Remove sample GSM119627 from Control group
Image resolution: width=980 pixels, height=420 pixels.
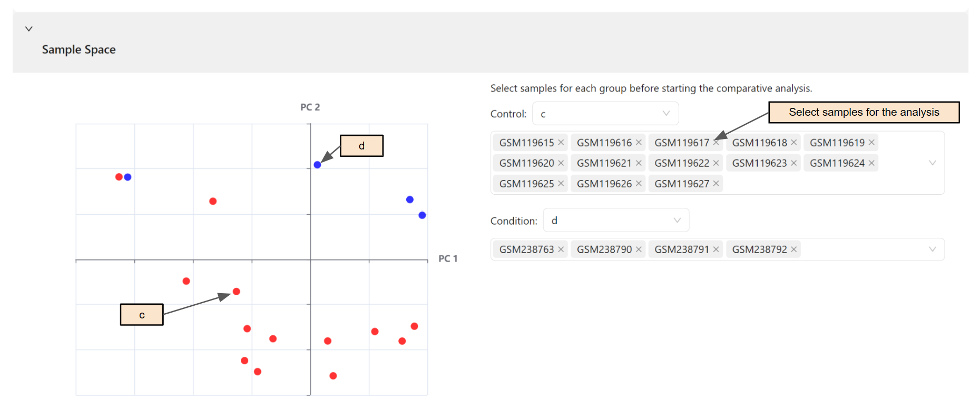[716, 183]
